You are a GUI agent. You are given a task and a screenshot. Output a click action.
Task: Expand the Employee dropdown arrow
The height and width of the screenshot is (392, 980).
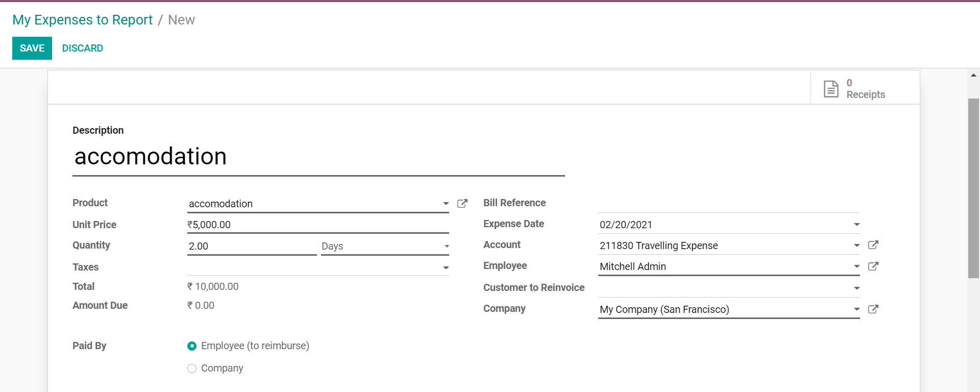pos(856,266)
